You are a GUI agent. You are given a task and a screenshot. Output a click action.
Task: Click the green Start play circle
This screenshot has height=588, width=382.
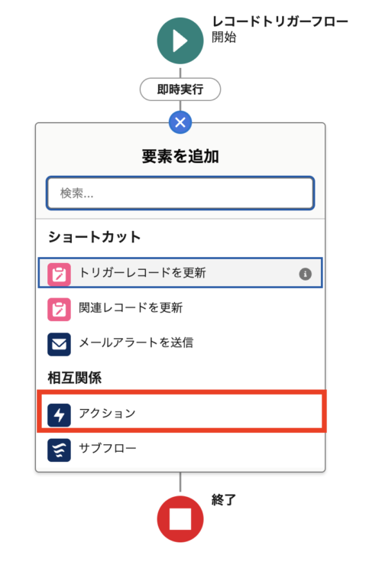(180, 41)
